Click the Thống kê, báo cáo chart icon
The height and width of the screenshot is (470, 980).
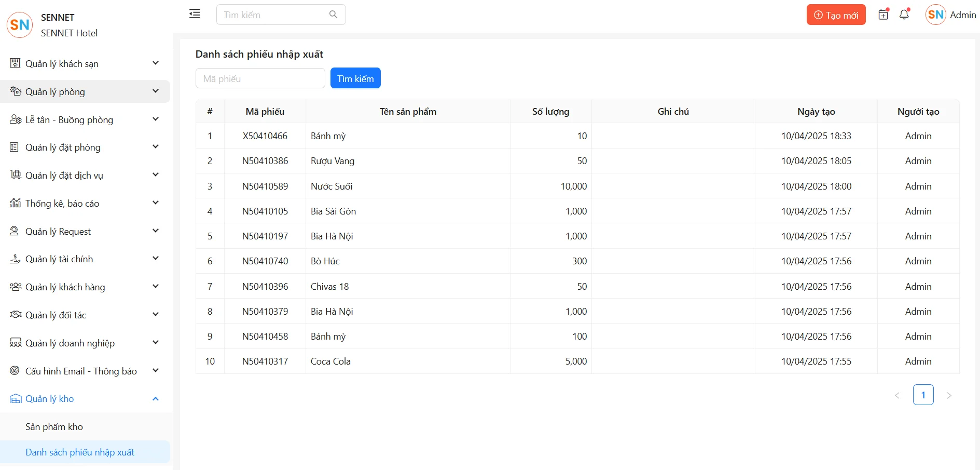15,203
